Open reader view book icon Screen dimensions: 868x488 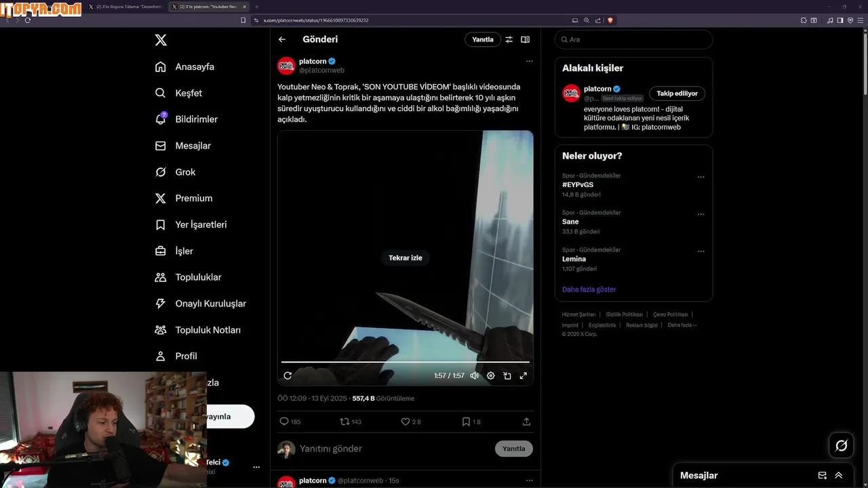[525, 39]
